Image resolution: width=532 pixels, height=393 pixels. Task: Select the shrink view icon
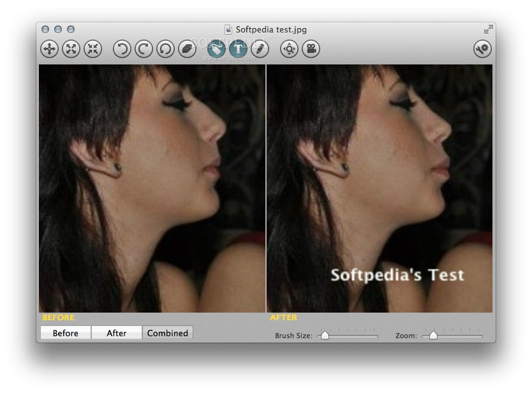click(94, 49)
